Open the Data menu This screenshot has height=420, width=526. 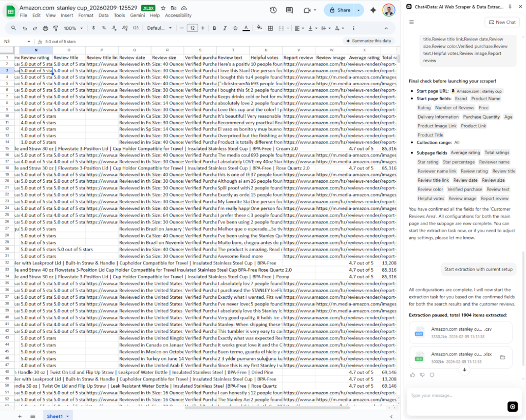point(104,16)
